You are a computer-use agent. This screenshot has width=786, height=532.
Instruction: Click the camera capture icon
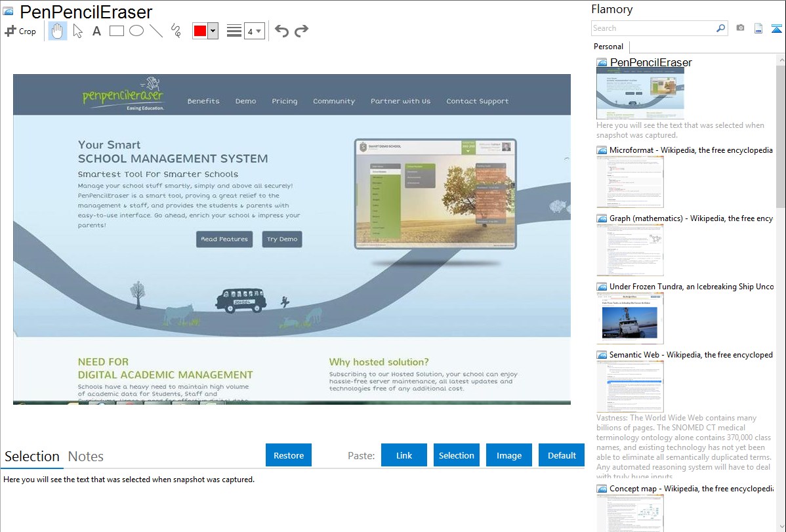point(740,28)
